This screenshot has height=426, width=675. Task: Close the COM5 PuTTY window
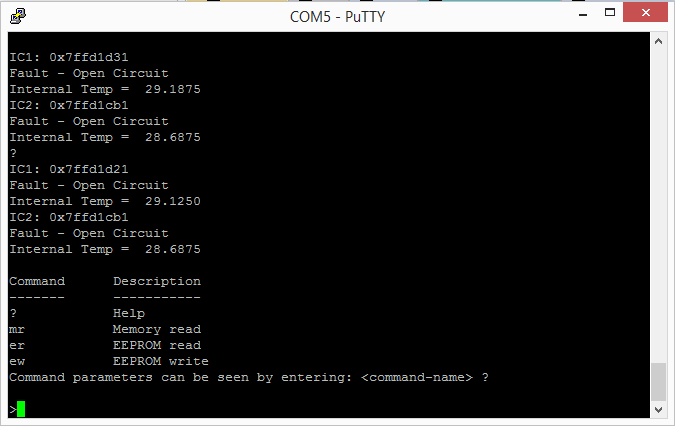645,12
